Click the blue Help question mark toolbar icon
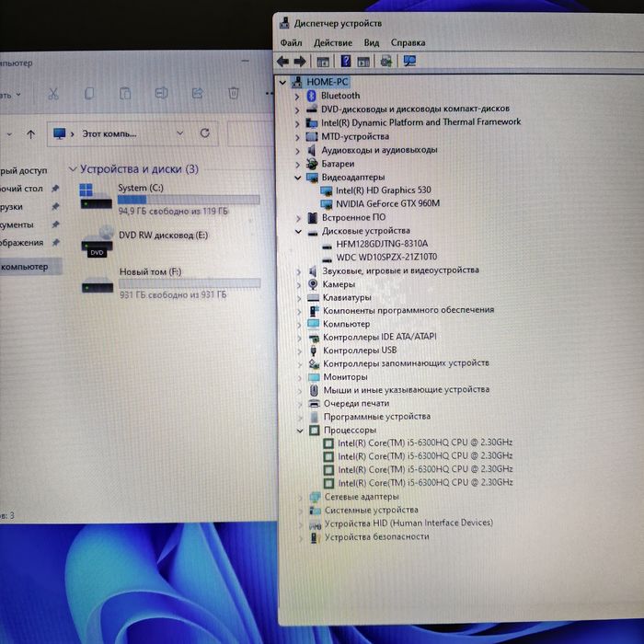The width and height of the screenshot is (644, 644). [346, 62]
